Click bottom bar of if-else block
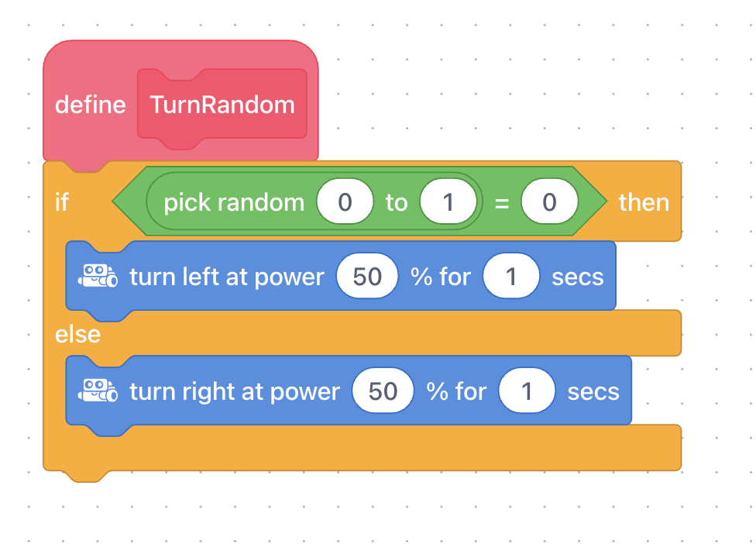The image size is (756, 544). pyautogui.click(x=362, y=449)
